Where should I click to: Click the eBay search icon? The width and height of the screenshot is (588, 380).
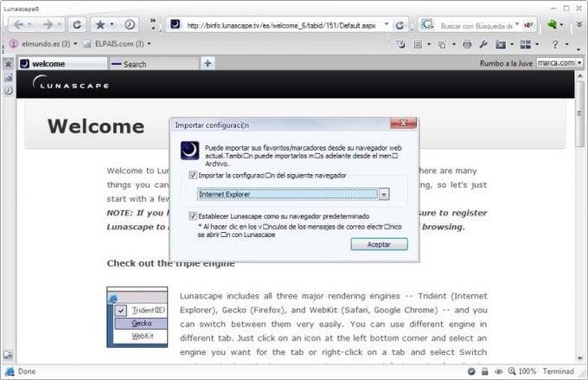pyautogui.click(x=528, y=25)
